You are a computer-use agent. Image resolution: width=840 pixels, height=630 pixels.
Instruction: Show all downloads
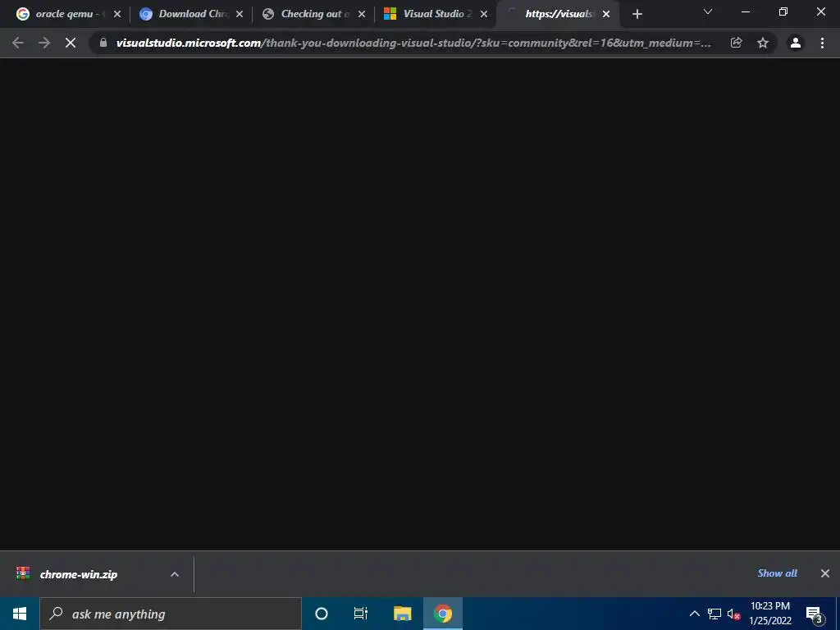[x=777, y=573]
